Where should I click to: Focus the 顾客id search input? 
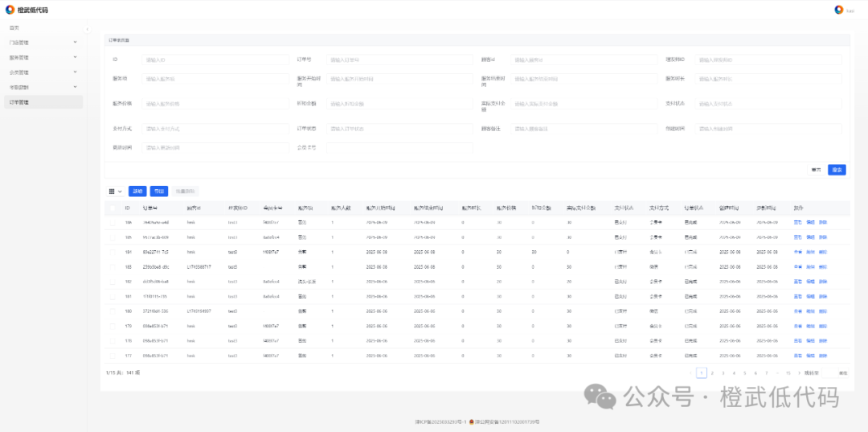pos(584,60)
